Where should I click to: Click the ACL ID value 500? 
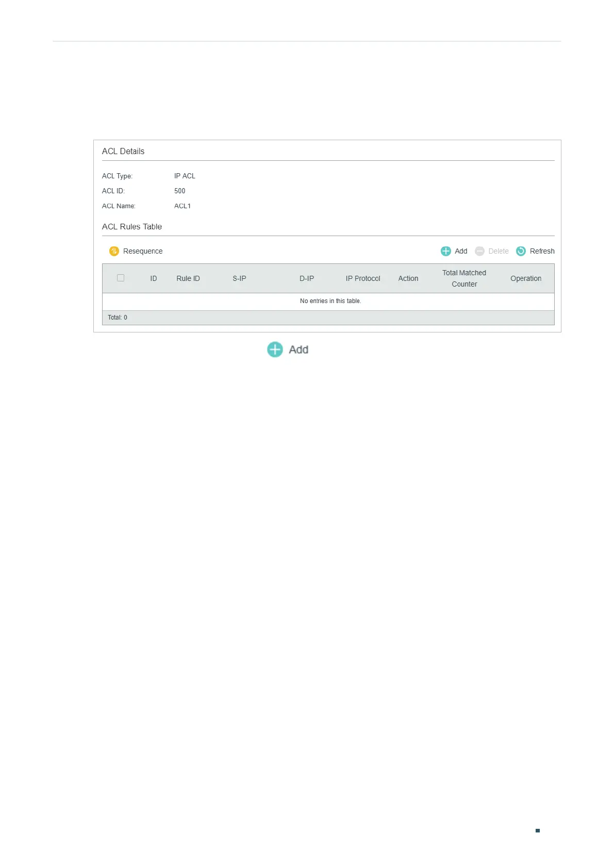(179, 191)
